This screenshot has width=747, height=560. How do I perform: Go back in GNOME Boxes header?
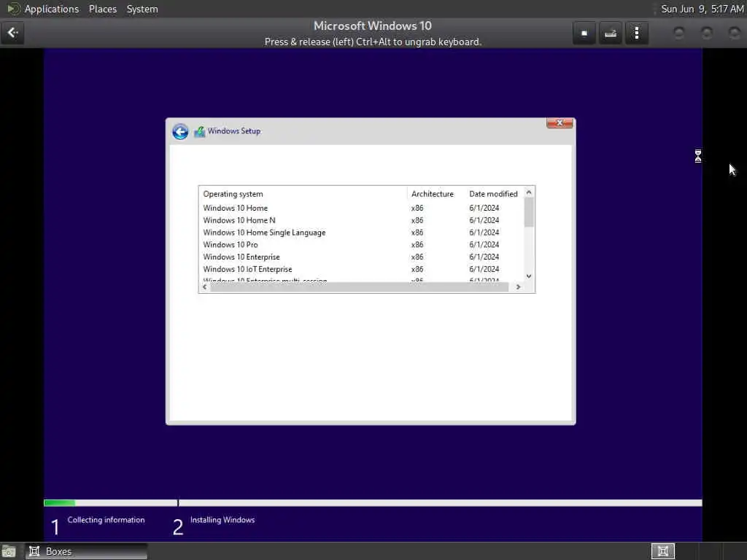pos(12,33)
